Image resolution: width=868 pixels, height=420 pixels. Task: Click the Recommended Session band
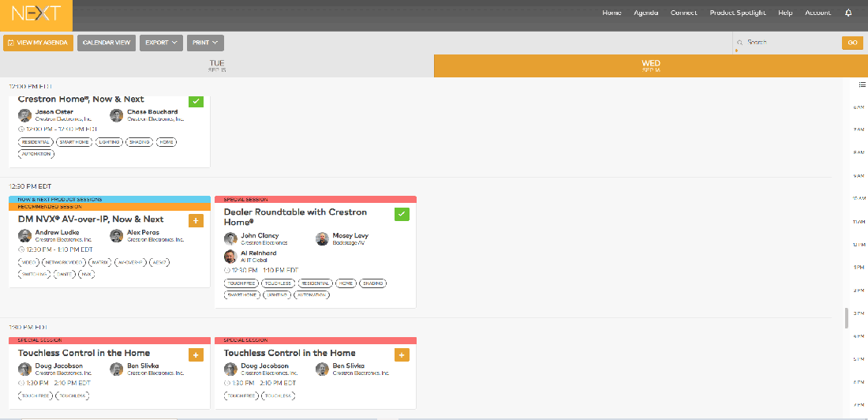coord(110,207)
